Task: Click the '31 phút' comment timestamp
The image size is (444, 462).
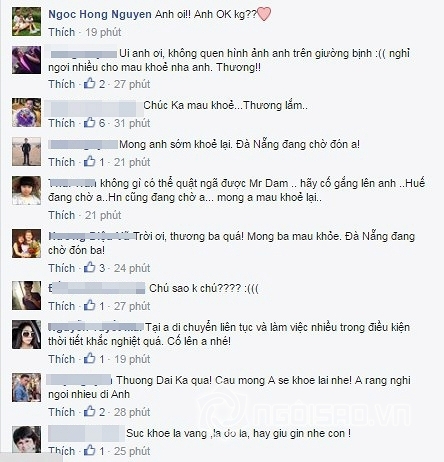Action: point(132,123)
